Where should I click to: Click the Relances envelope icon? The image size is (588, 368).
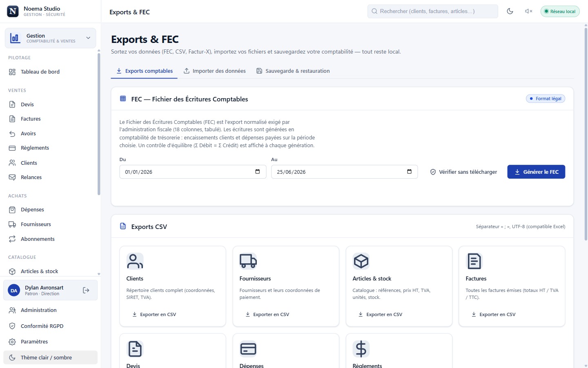coord(12,177)
